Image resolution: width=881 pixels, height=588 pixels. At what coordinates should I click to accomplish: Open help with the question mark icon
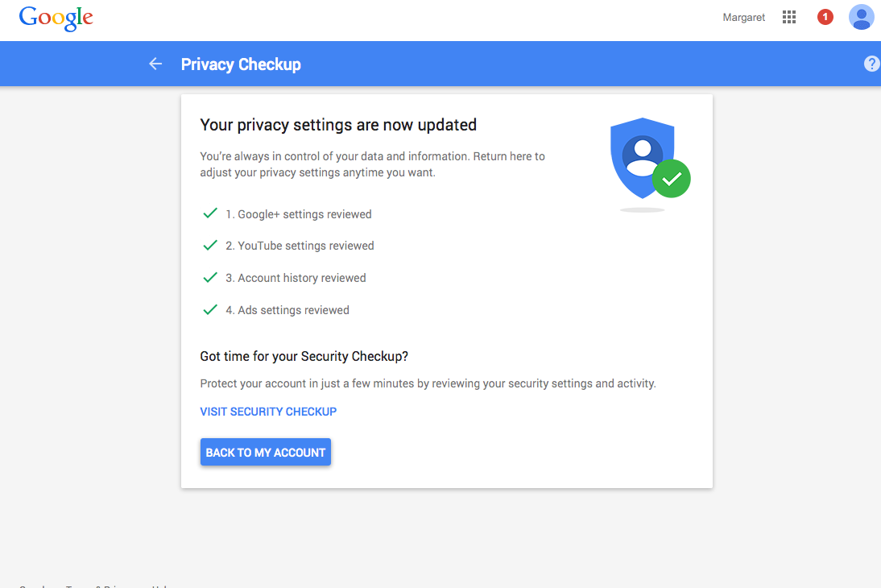[x=871, y=64]
